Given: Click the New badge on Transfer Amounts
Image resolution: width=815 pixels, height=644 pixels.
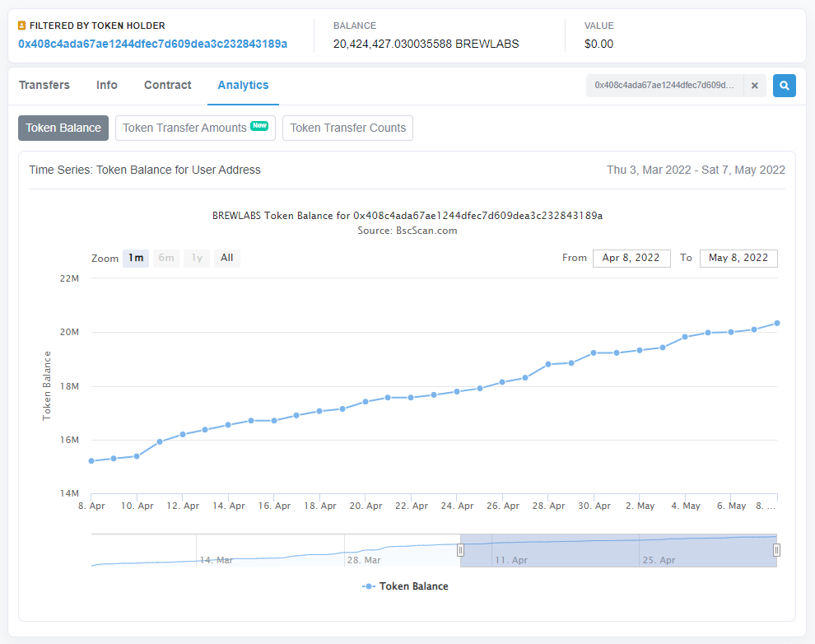Looking at the screenshot, I should pos(259,125).
